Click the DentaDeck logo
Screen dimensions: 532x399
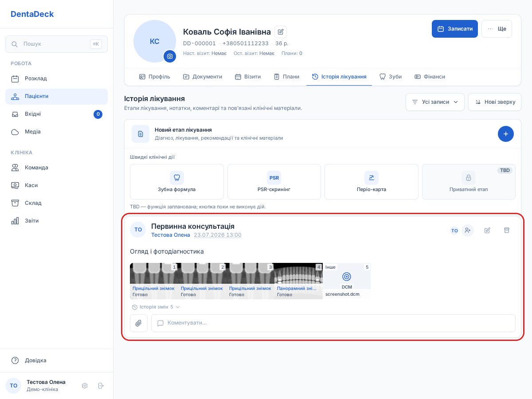click(x=32, y=14)
